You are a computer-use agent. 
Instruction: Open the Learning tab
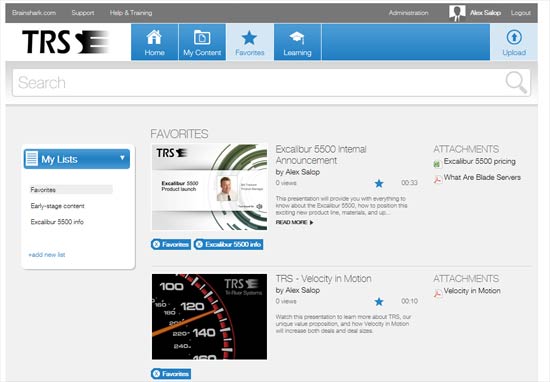[297, 42]
